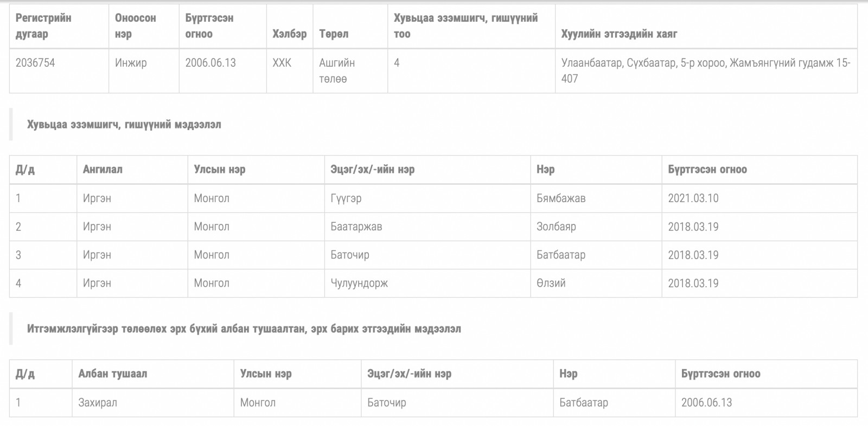Click the Албан тушаал column header

click(x=112, y=374)
